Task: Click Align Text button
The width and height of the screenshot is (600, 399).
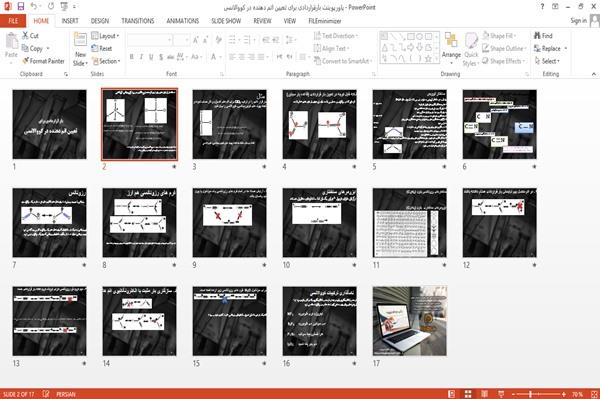Action: (331, 48)
